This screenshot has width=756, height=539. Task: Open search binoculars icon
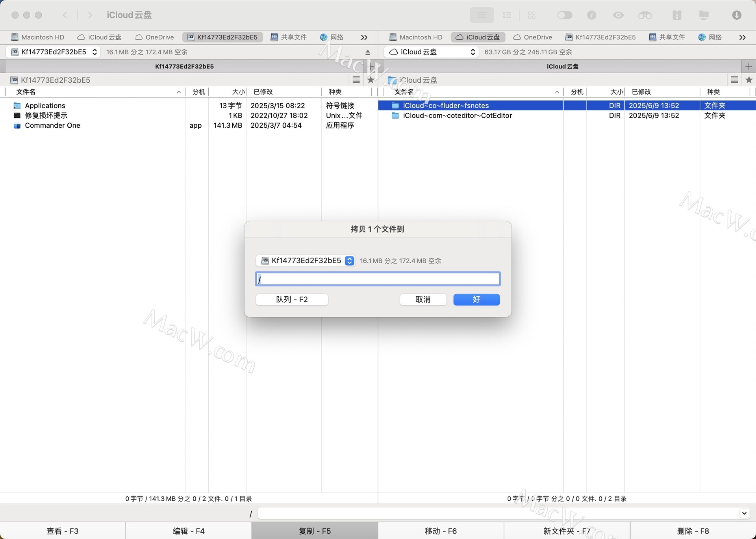click(x=645, y=15)
